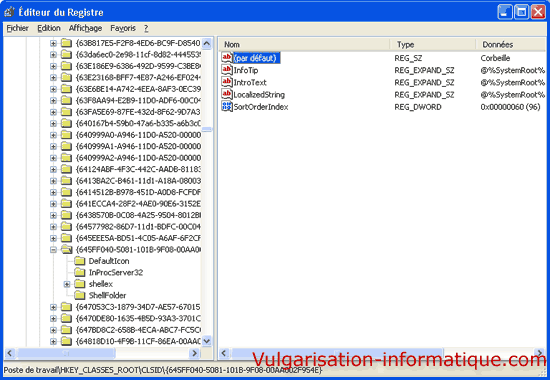
Task: Sort values by the Type column
Action: click(x=432, y=45)
